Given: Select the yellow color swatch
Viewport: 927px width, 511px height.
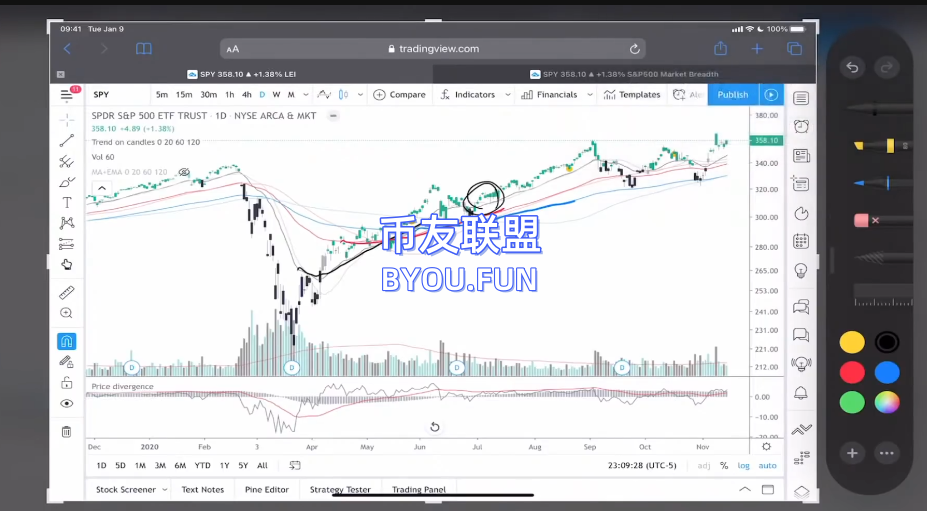Looking at the screenshot, I should point(852,342).
